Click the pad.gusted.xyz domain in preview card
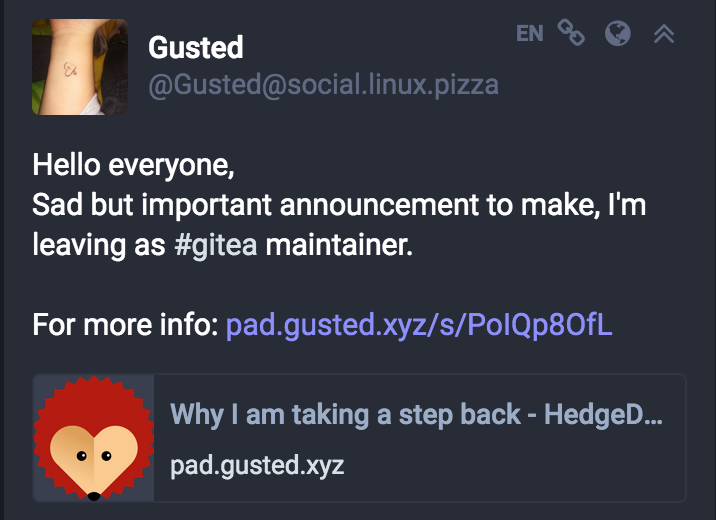716x520 pixels. pos(257,466)
